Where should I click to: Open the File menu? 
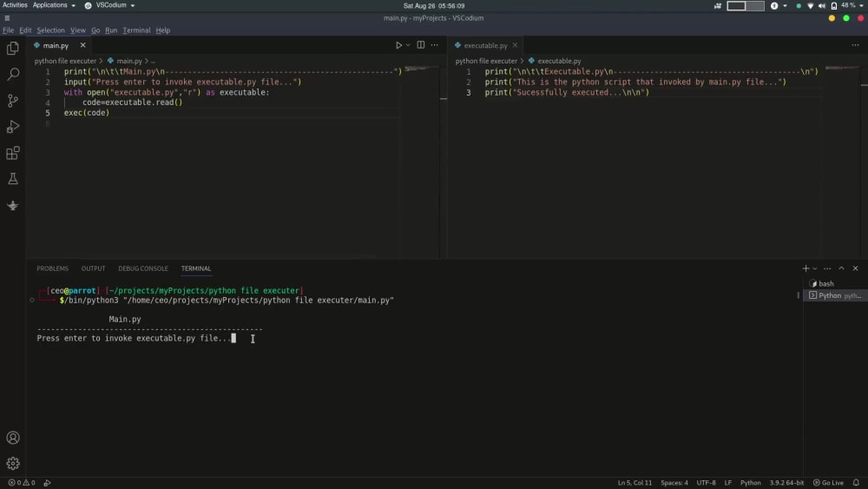point(9,30)
